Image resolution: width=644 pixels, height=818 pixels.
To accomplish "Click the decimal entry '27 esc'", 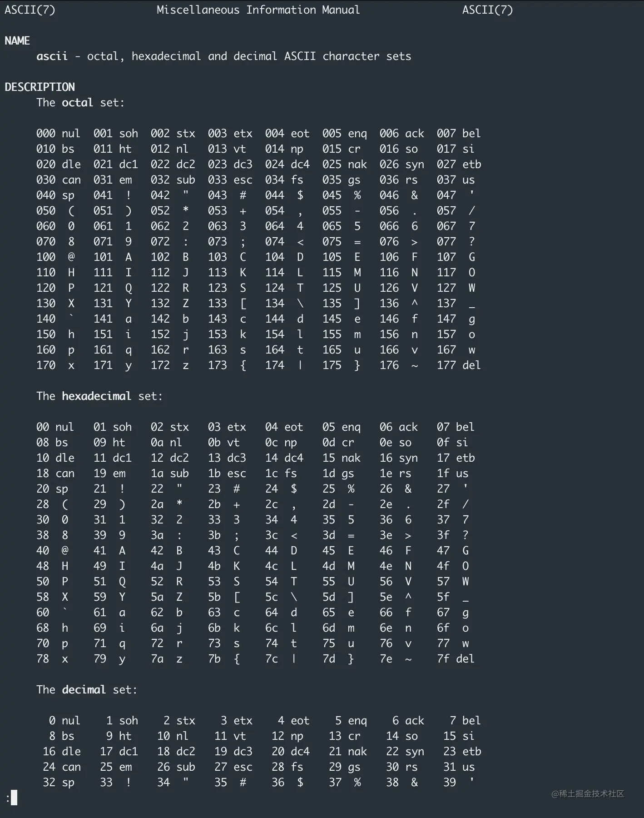I will 233,767.
